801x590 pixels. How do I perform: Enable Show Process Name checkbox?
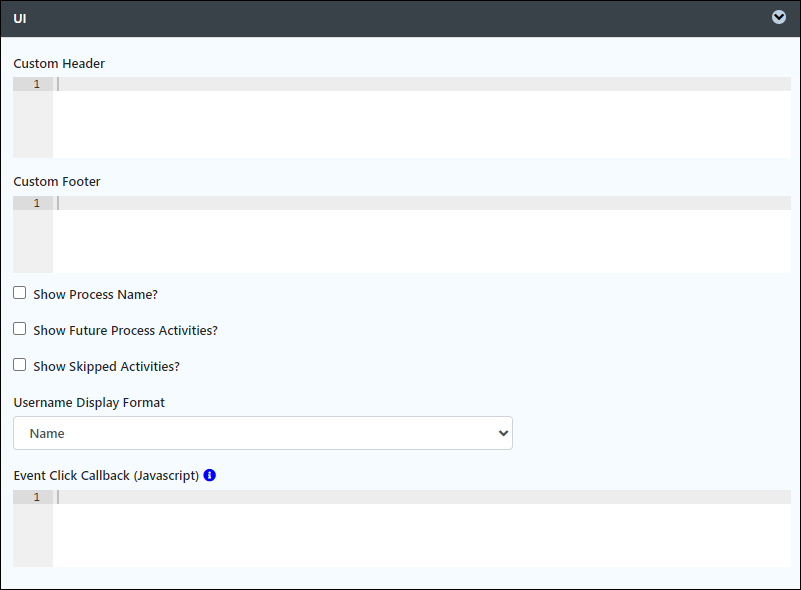19,293
